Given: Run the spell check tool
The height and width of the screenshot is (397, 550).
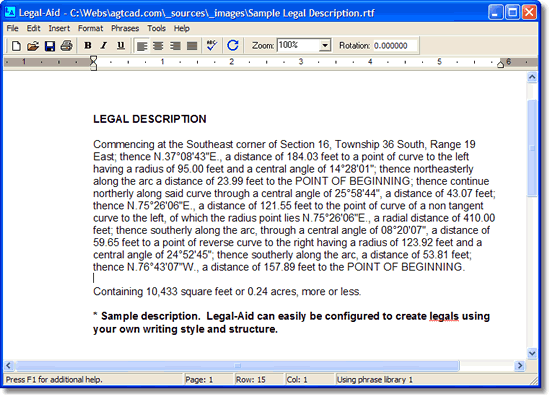Looking at the screenshot, I should 212,46.
